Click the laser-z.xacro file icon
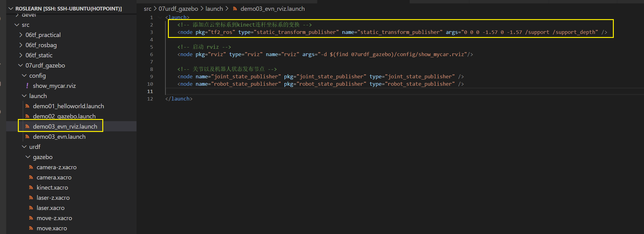The width and height of the screenshot is (644, 234). pyautogui.click(x=31, y=198)
